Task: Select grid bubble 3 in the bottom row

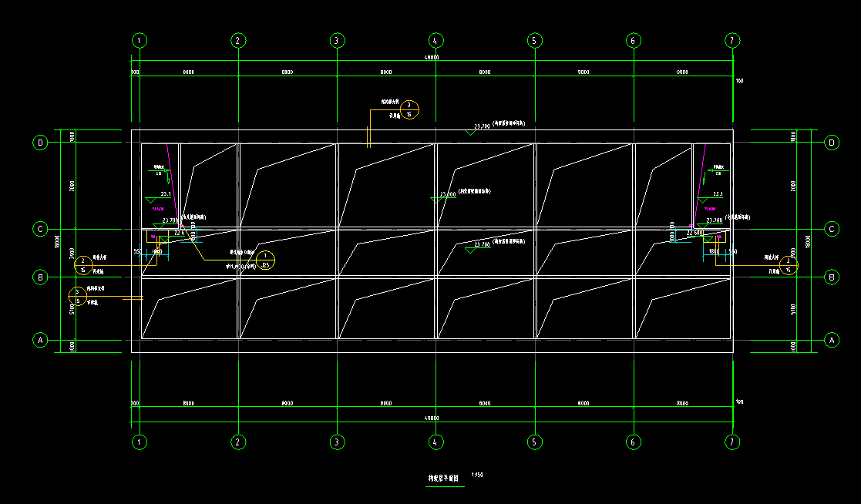Action: [336, 442]
